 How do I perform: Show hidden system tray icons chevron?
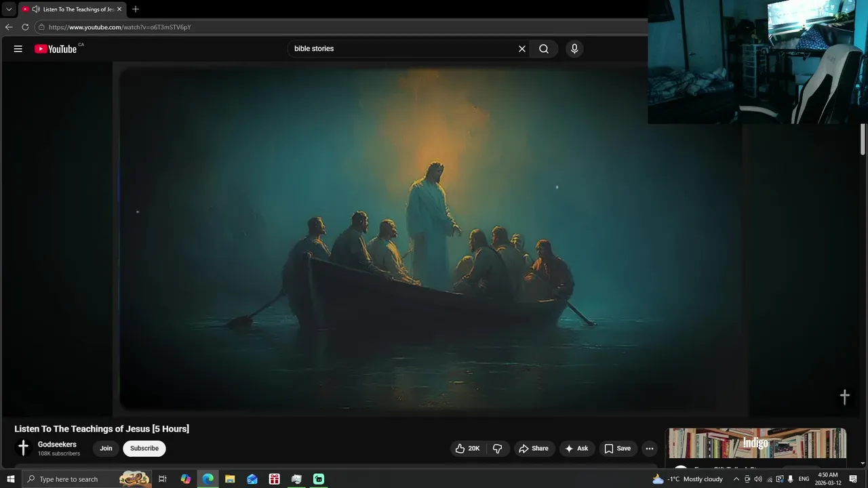tap(736, 479)
